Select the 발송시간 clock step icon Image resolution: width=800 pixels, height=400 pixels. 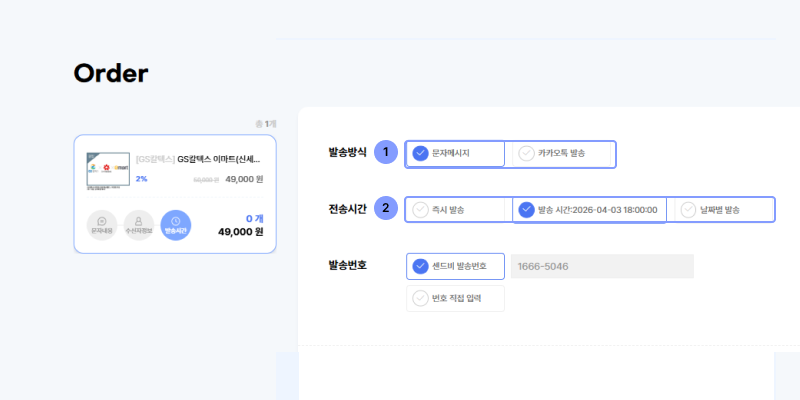[x=175, y=225]
